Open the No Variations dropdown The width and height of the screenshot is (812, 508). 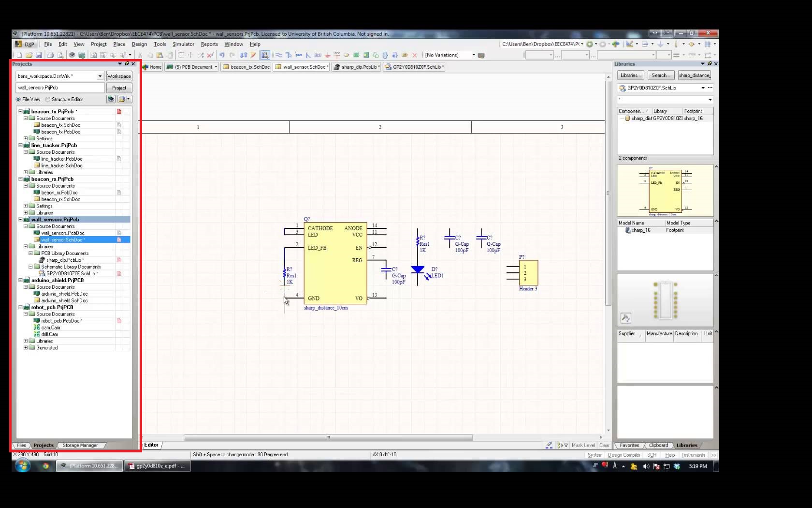point(474,55)
